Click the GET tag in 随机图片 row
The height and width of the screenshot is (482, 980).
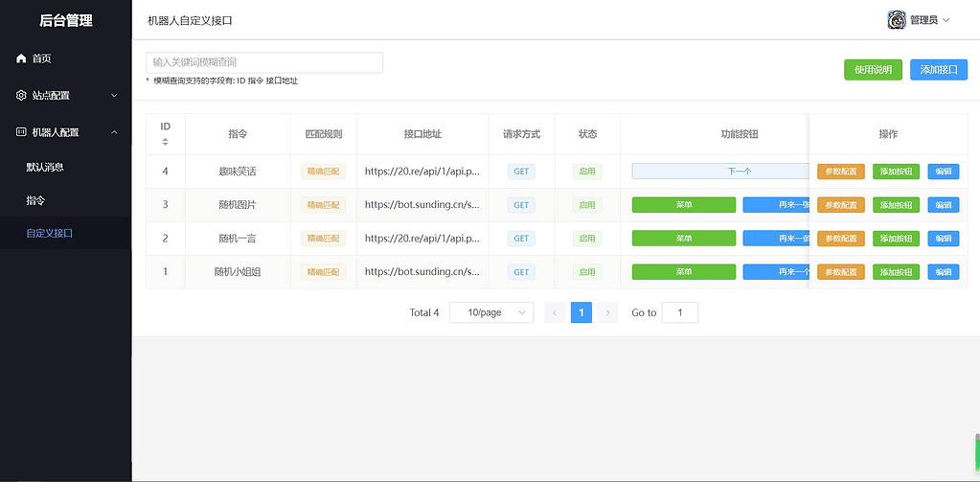point(521,205)
